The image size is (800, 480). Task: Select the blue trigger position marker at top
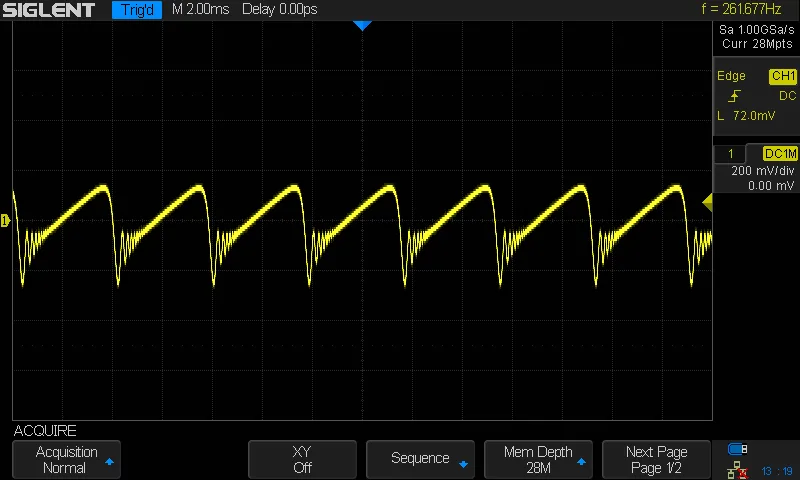tap(362, 26)
